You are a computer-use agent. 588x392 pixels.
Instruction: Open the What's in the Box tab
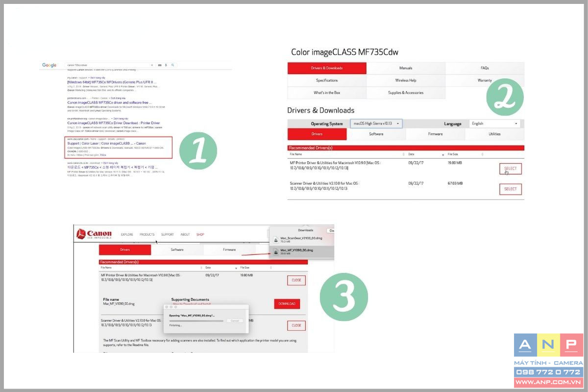(x=327, y=93)
